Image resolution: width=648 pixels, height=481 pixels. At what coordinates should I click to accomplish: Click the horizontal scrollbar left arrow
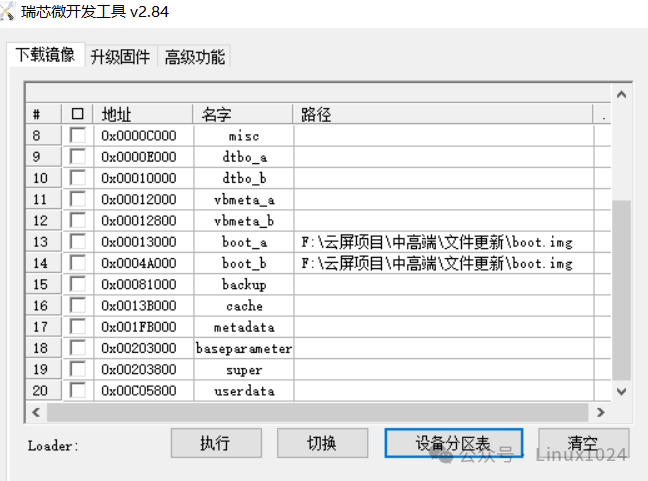click(36, 412)
